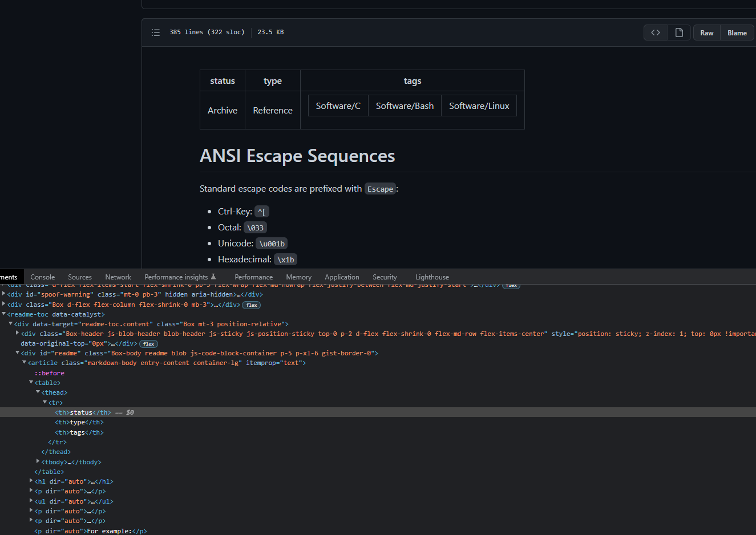Image resolution: width=756 pixels, height=535 pixels.
Task: Collapse the readme-toc.content div node
Action: [10, 323]
